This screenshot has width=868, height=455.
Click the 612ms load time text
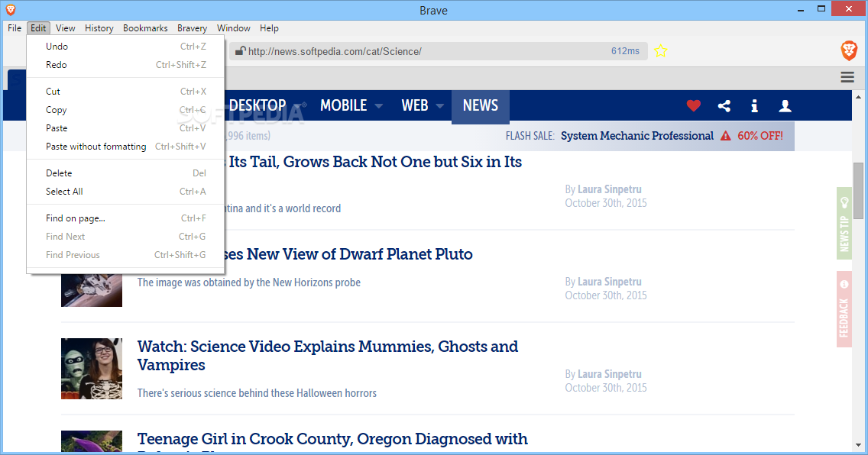[625, 51]
